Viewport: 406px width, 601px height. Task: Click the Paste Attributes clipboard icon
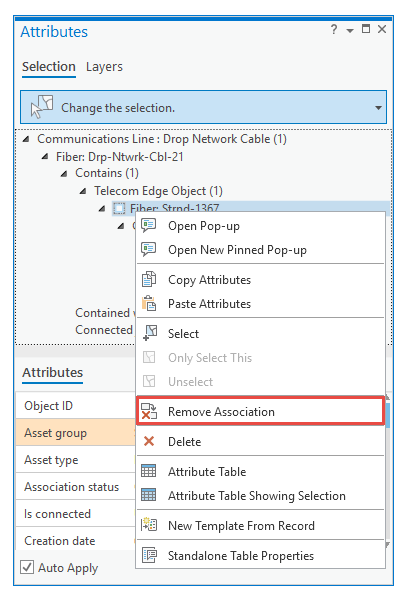coord(149,303)
